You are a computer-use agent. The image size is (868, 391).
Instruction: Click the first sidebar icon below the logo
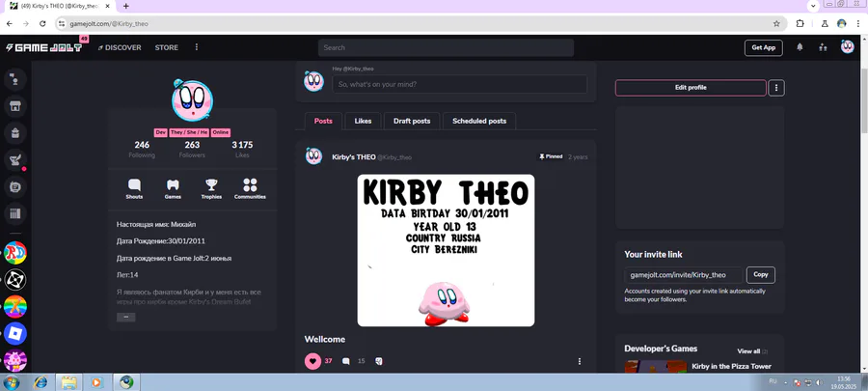coord(15,79)
